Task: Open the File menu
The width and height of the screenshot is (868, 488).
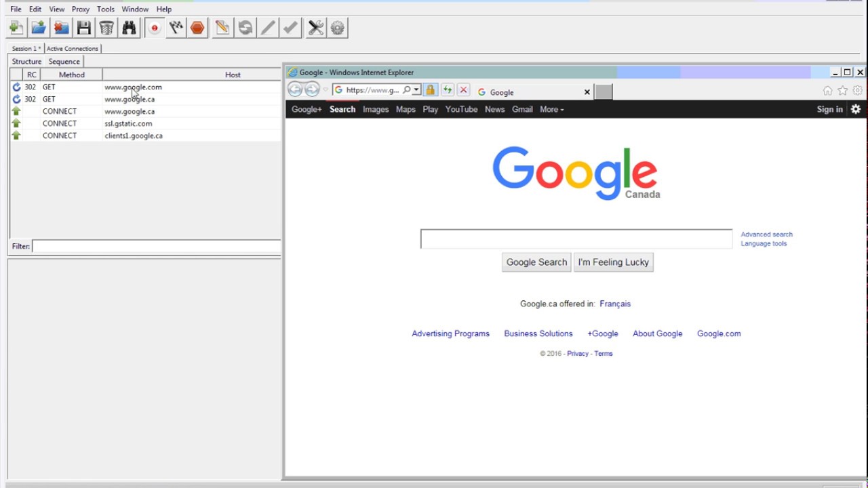Action: coord(16,9)
